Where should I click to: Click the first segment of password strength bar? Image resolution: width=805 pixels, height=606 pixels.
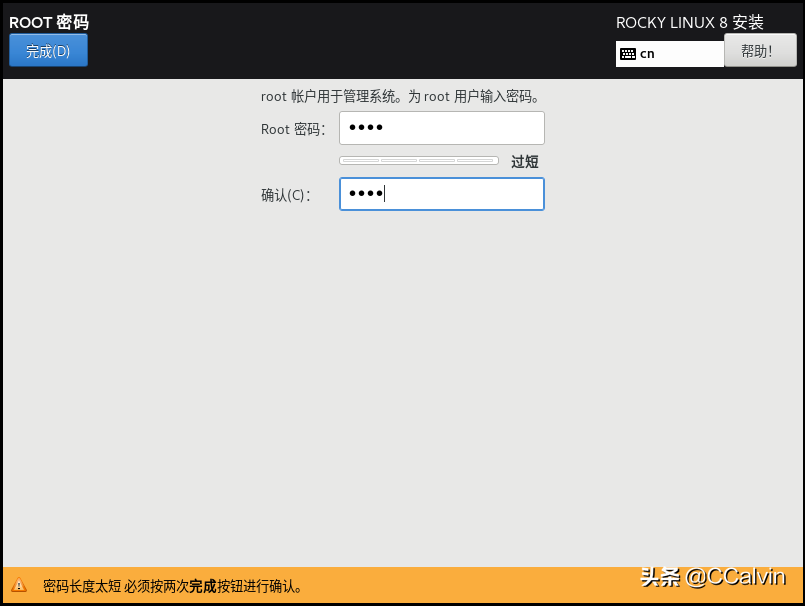[360, 161]
